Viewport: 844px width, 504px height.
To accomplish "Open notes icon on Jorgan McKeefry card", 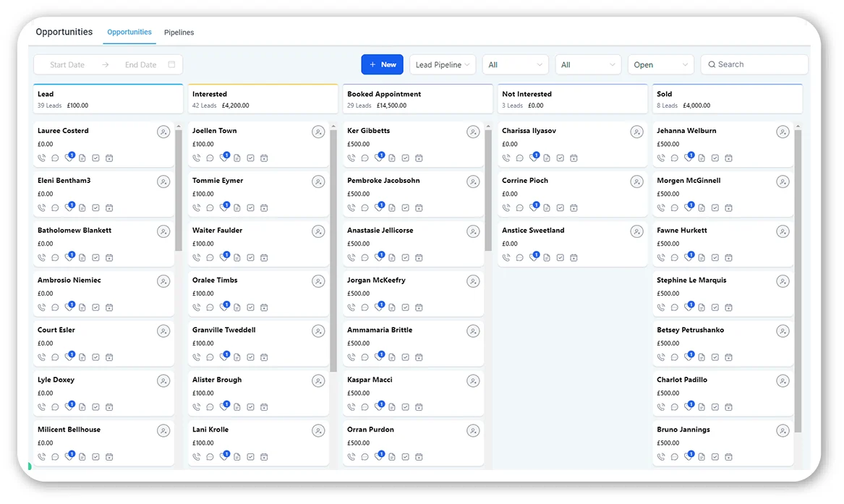I will tap(393, 307).
